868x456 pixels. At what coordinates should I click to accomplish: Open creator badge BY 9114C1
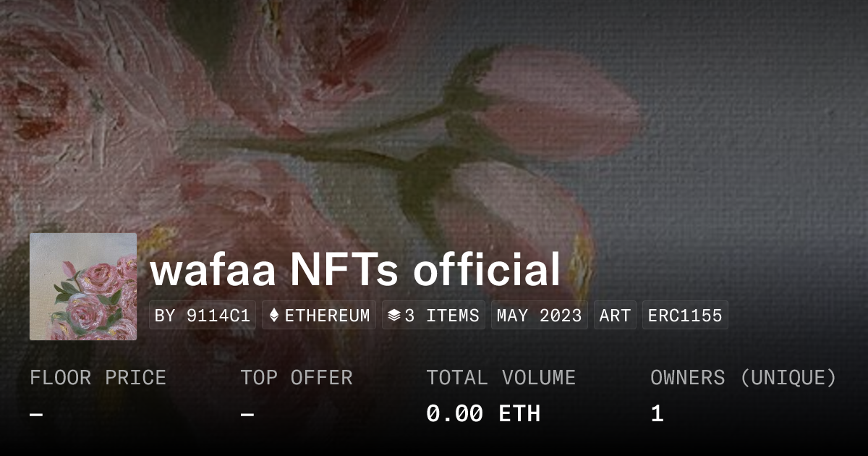(203, 316)
